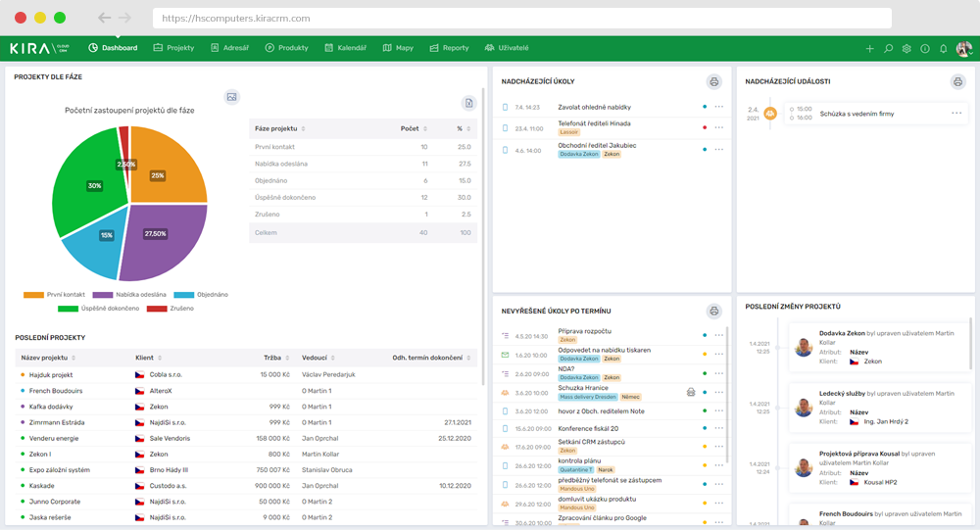980x530 pixels.
Task: Click the plus icon in the top bar
Action: [870, 48]
